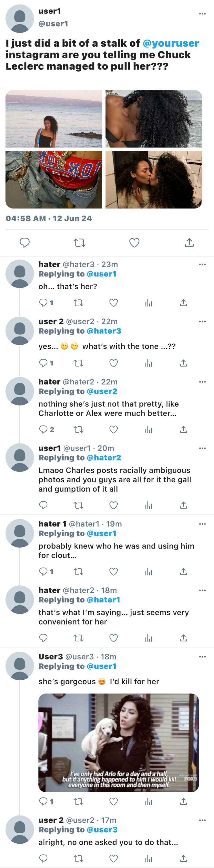View analytics for "what's with the tone" reply
This screenshot has width=214, height=868.
(x=149, y=363)
